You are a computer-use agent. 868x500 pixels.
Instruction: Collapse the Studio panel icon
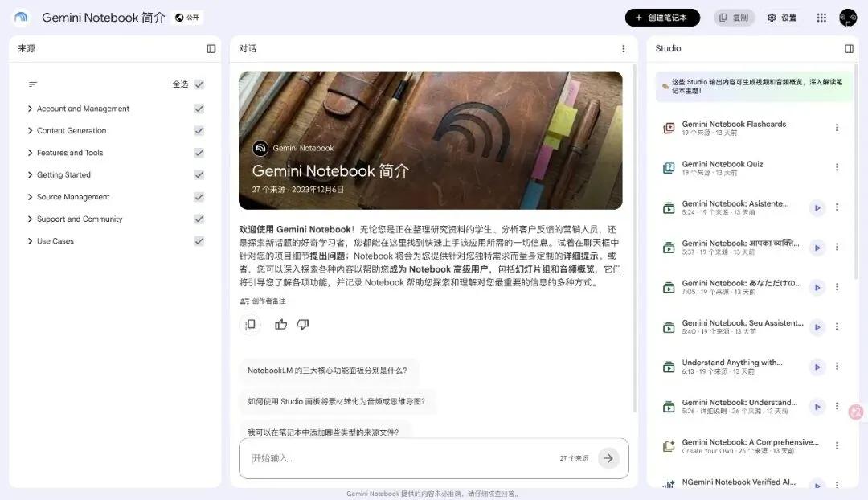click(x=850, y=49)
